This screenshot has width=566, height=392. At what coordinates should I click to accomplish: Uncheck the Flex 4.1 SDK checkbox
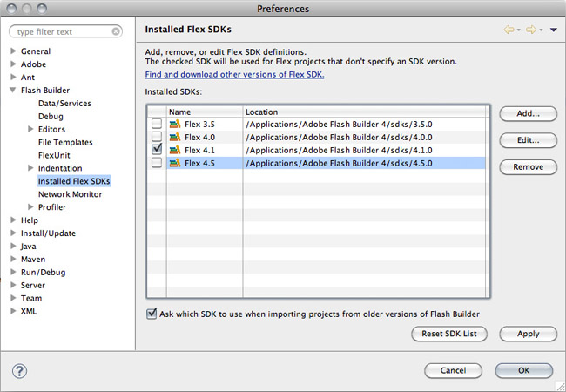157,150
